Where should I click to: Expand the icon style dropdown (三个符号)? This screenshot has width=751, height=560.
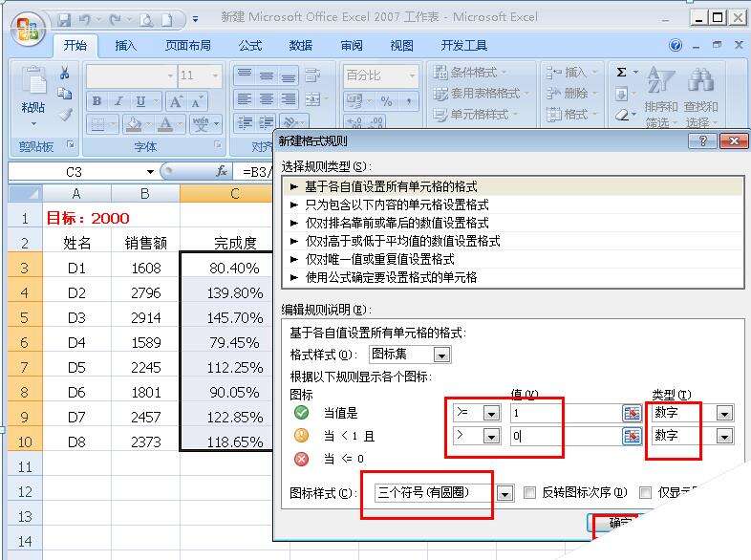(x=506, y=493)
